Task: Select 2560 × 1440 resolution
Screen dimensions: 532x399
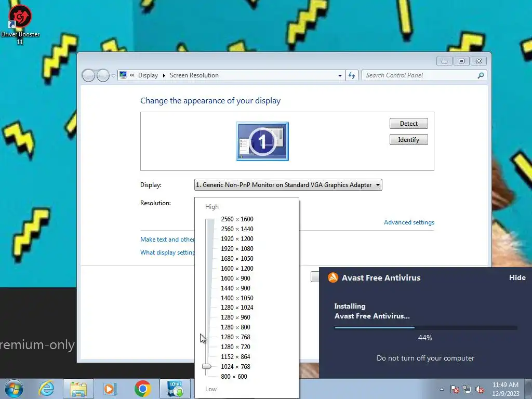Action: 237,229
